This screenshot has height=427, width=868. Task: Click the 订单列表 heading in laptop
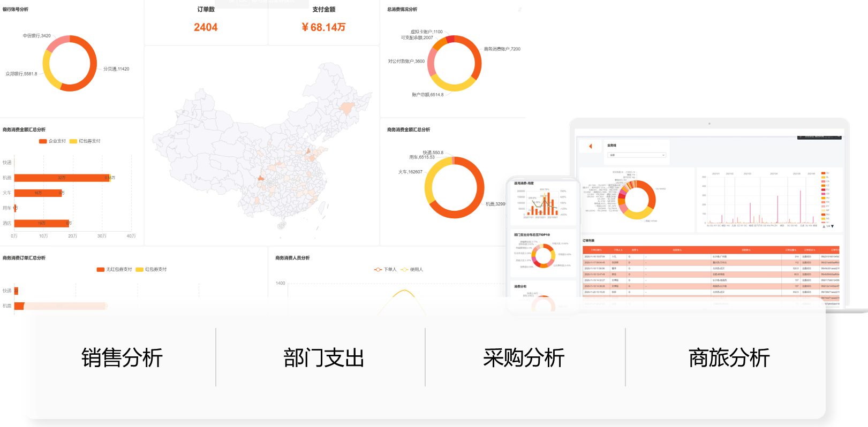pyautogui.click(x=588, y=241)
